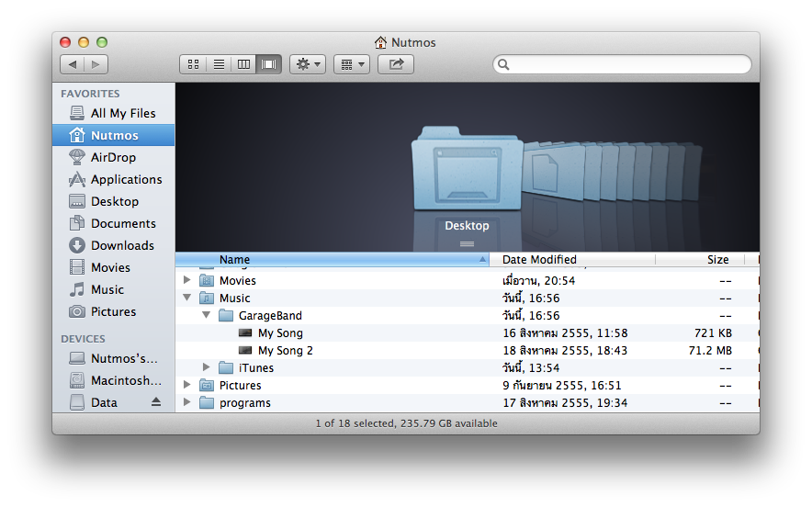Select All My Files in sidebar

pyautogui.click(x=123, y=113)
